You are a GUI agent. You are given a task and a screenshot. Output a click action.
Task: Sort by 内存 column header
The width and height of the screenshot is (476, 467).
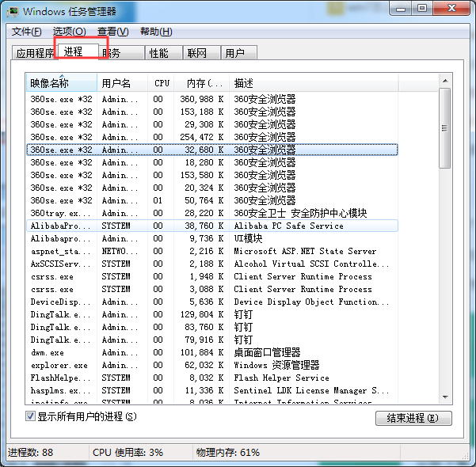[x=202, y=82]
